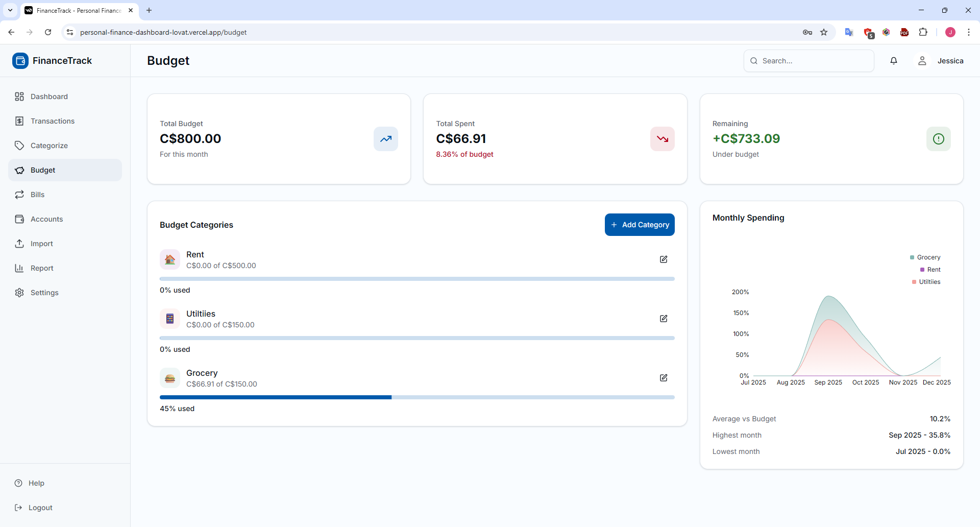Toggle Rent series in chart legend
The width and height of the screenshot is (980, 527).
(x=930, y=270)
